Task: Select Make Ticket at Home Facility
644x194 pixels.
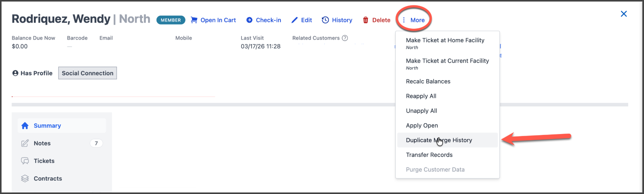Action: click(445, 40)
